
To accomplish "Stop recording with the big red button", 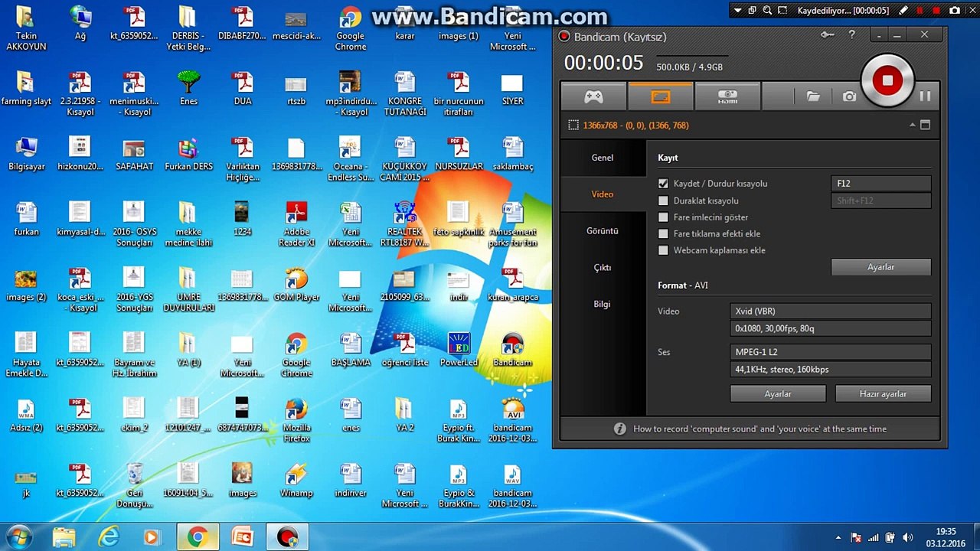I will tap(887, 80).
